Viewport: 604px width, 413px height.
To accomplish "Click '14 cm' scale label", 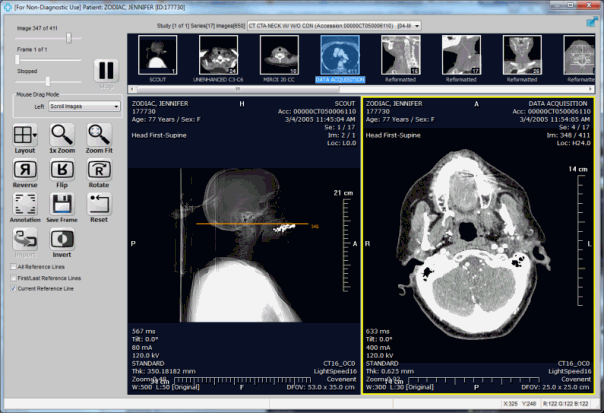I will [x=578, y=169].
